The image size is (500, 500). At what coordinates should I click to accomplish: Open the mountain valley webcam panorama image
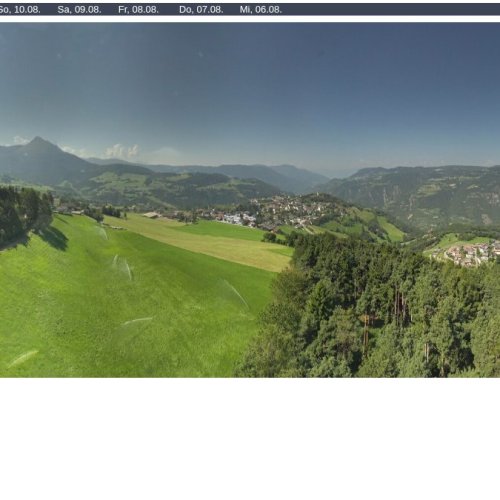pyautogui.click(x=250, y=200)
